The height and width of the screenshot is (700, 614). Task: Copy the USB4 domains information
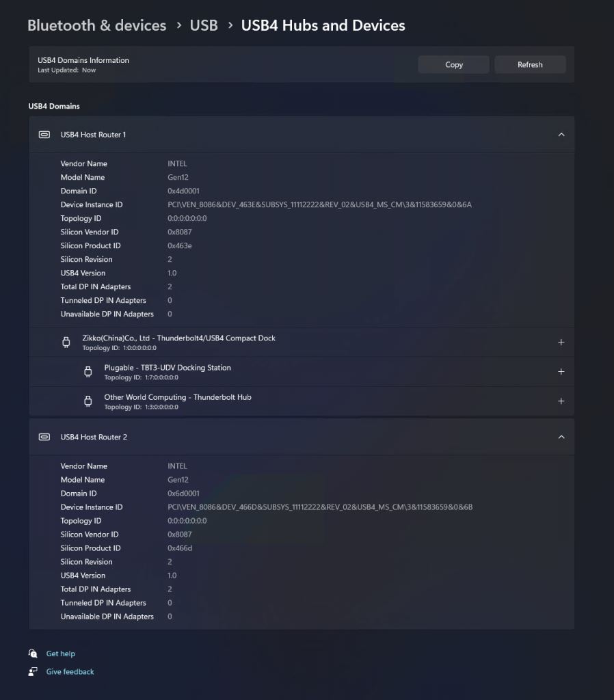tap(454, 65)
